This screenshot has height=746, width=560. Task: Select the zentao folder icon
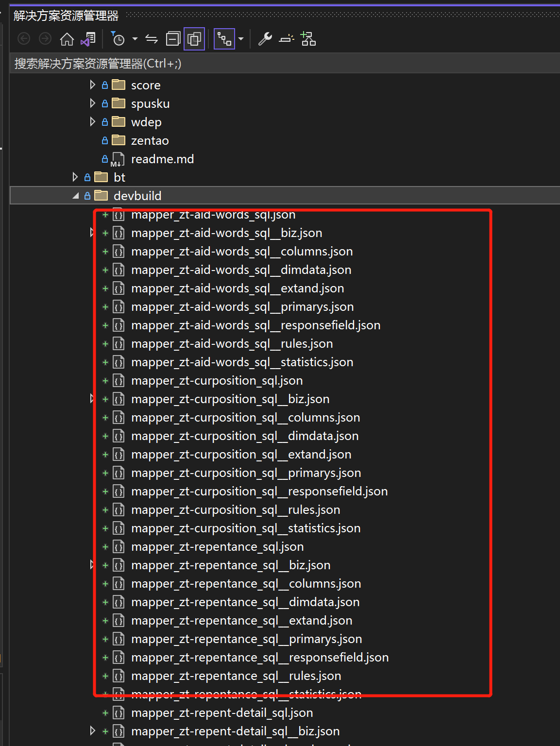click(x=119, y=140)
